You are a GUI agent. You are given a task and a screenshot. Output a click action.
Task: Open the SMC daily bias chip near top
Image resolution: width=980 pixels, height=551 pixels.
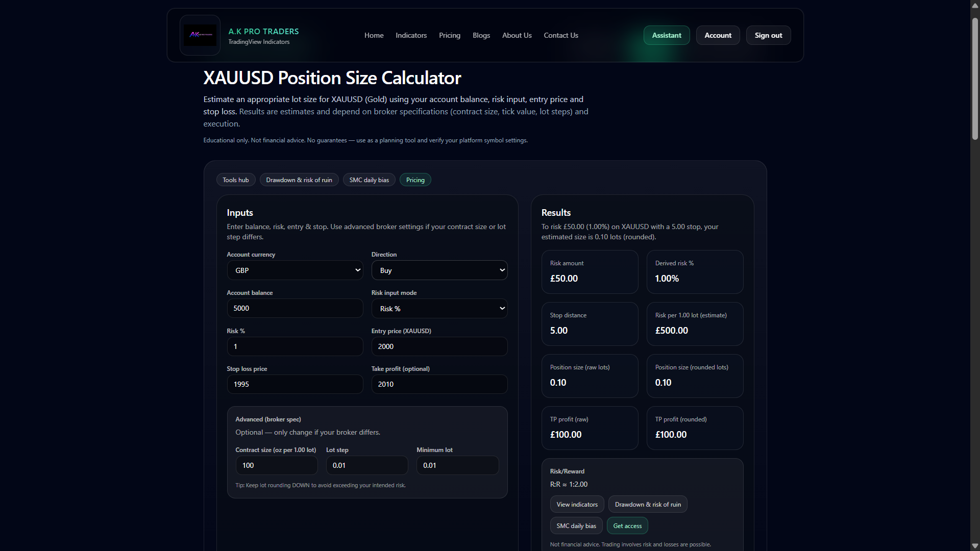pos(369,180)
